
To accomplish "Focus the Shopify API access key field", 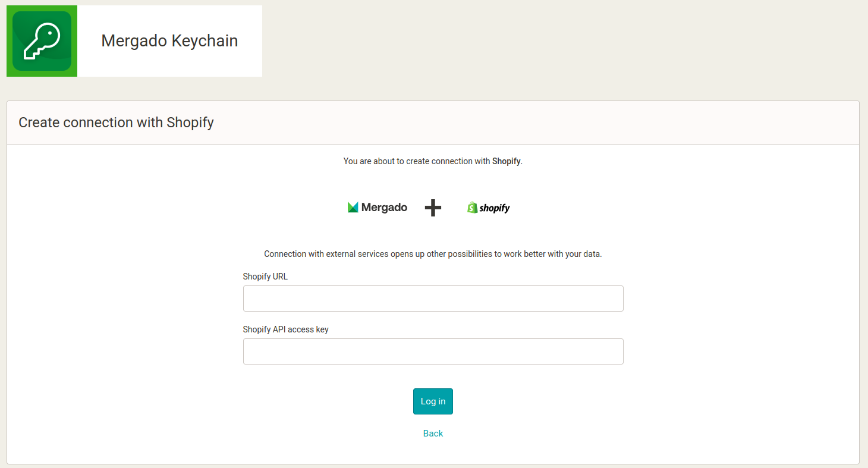I will pos(433,351).
